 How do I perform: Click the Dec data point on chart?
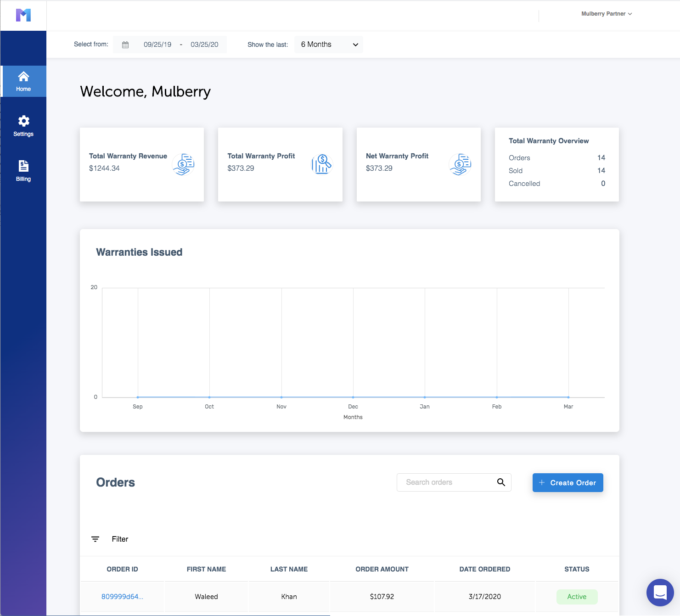tap(353, 397)
